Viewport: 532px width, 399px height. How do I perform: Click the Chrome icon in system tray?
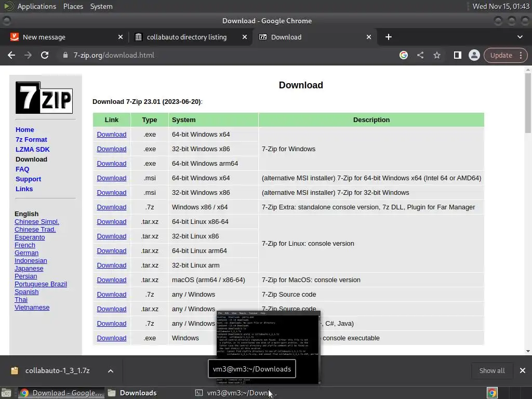click(x=492, y=393)
